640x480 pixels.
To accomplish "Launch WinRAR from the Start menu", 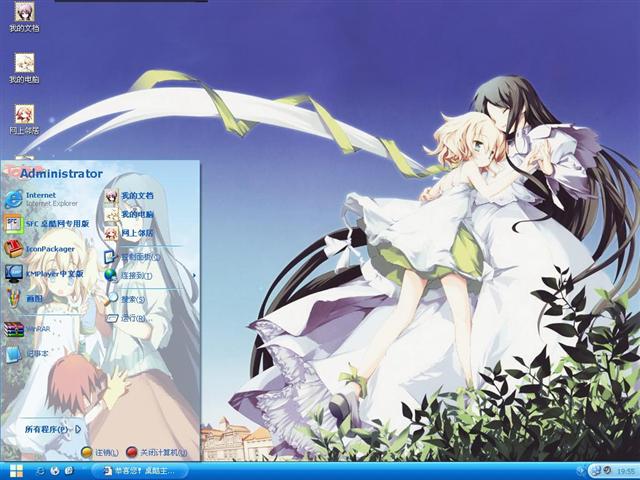I will (x=27, y=329).
